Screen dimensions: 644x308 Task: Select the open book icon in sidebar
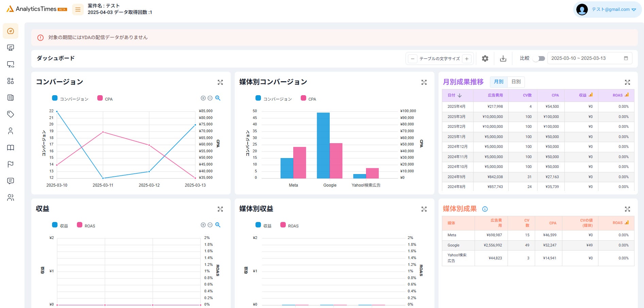(11, 148)
